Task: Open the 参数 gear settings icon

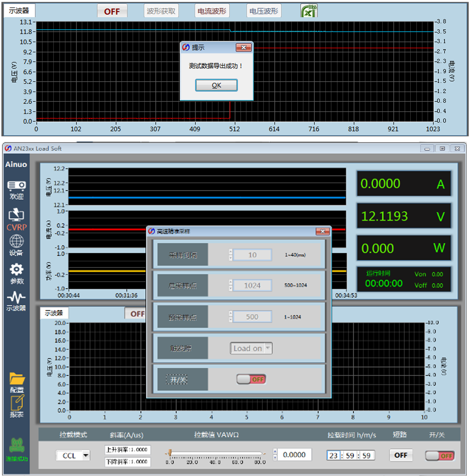Action: [17, 270]
